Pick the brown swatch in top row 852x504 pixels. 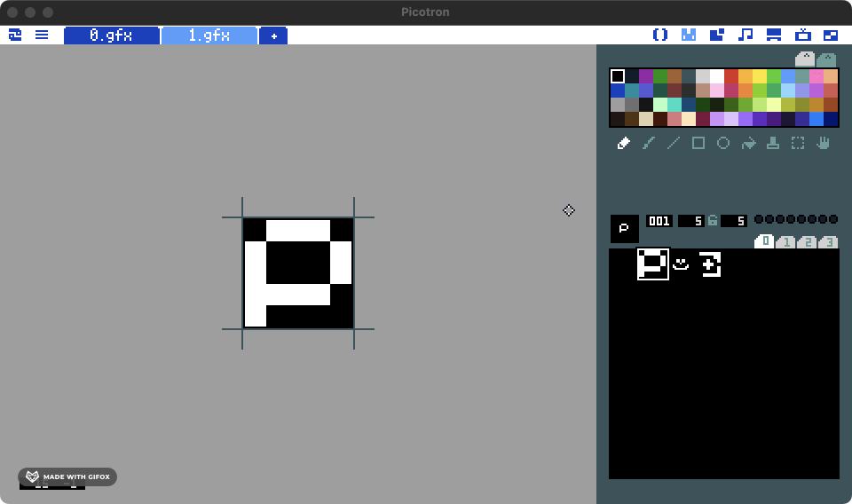674,76
